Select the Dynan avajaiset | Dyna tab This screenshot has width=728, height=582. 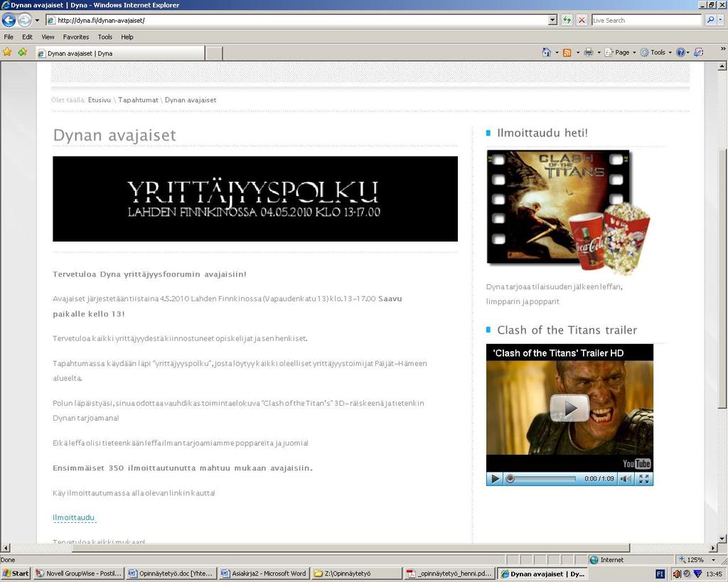click(120, 53)
